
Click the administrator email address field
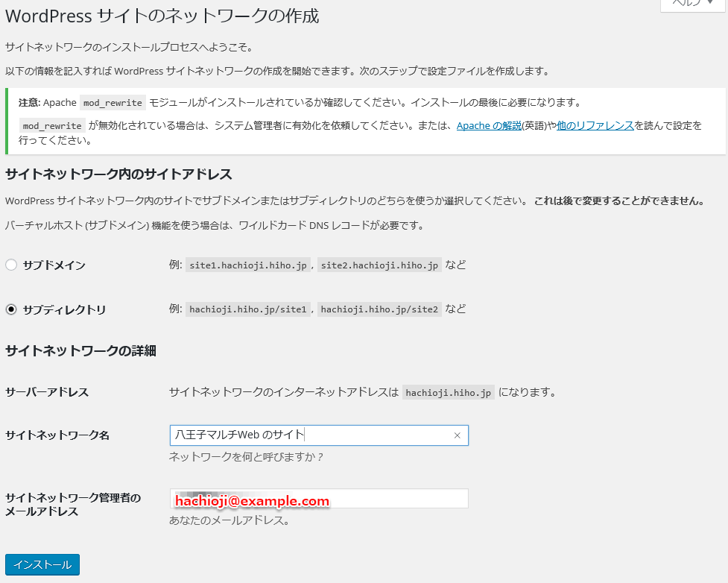(x=319, y=499)
